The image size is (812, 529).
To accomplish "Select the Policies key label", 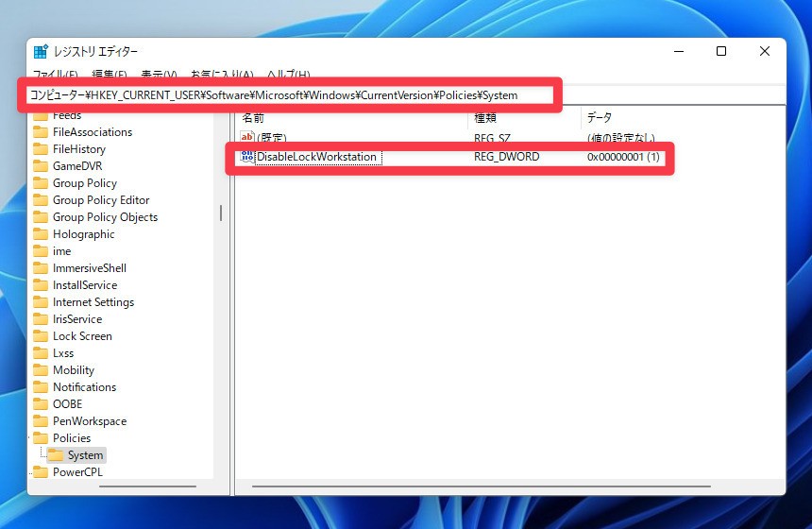I will (72, 438).
